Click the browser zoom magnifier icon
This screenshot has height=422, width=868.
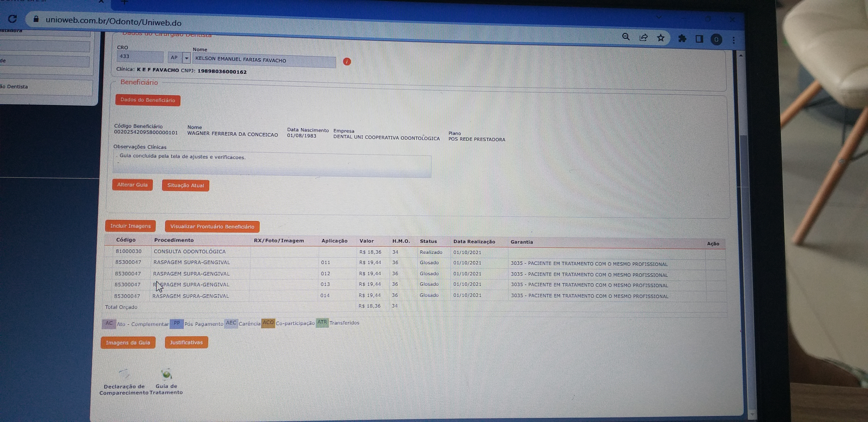626,37
